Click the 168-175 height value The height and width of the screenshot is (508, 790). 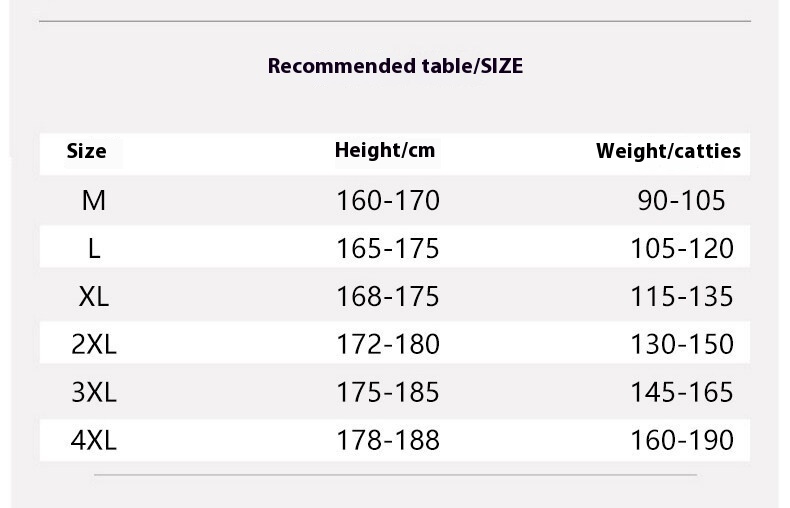click(388, 296)
